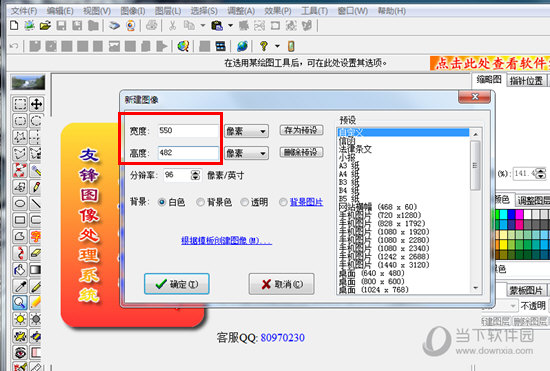
Task: Select the straight line tool
Action: (36, 203)
